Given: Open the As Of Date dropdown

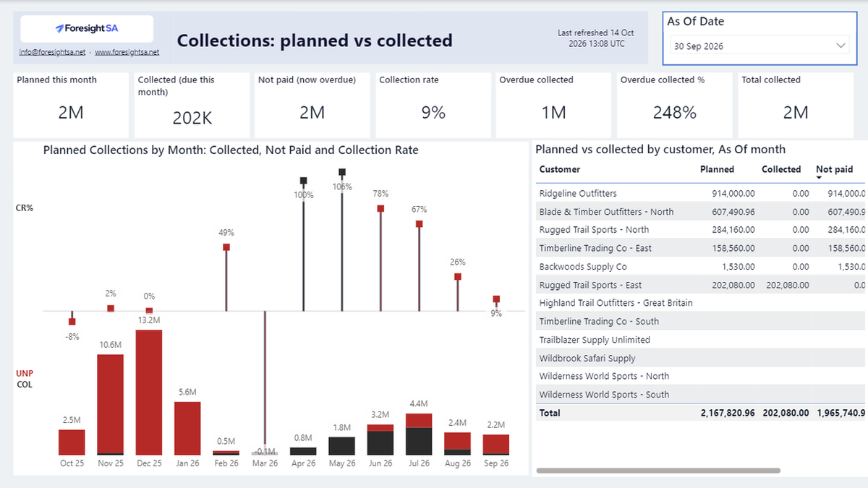Looking at the screenshot, I should click(759, 46).
